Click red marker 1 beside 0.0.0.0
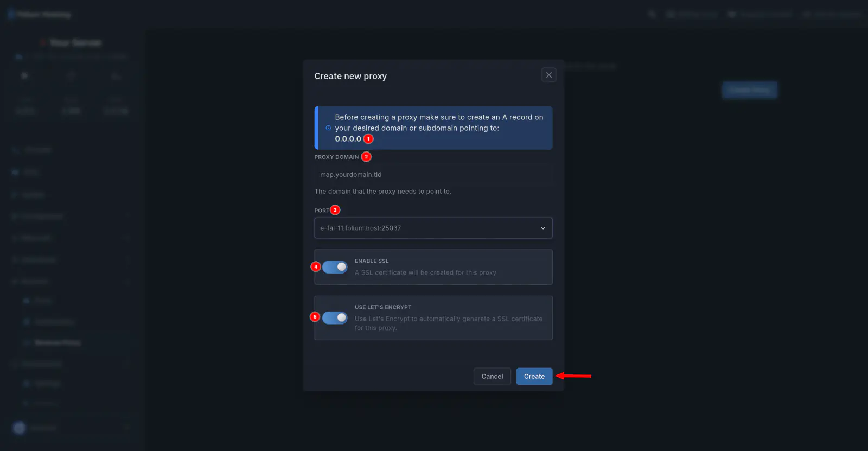This screenshot has height=451, width=868. tap(368, 139)
